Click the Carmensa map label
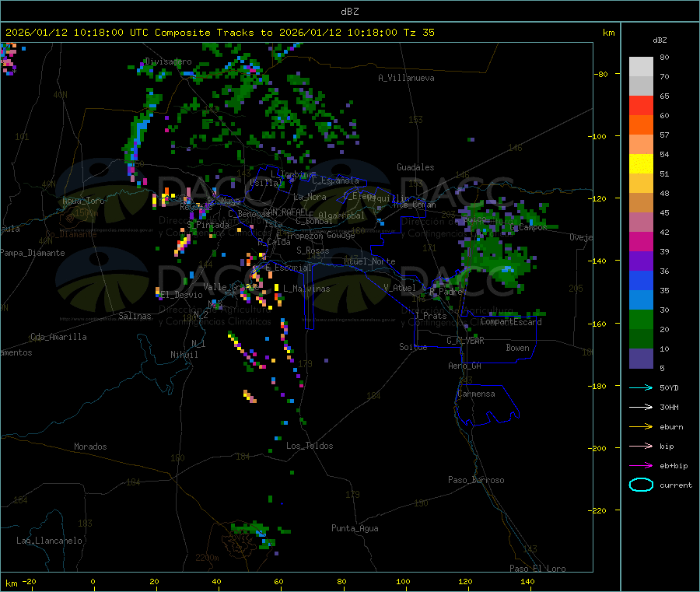Screen dimensions: 700x592 pos(476,394)
